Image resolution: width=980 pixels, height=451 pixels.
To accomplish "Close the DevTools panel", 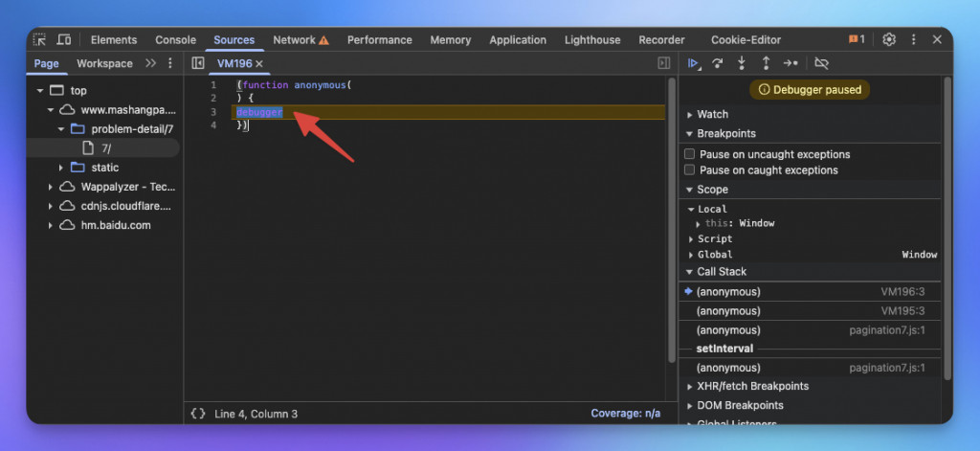I will click(937, 39).
